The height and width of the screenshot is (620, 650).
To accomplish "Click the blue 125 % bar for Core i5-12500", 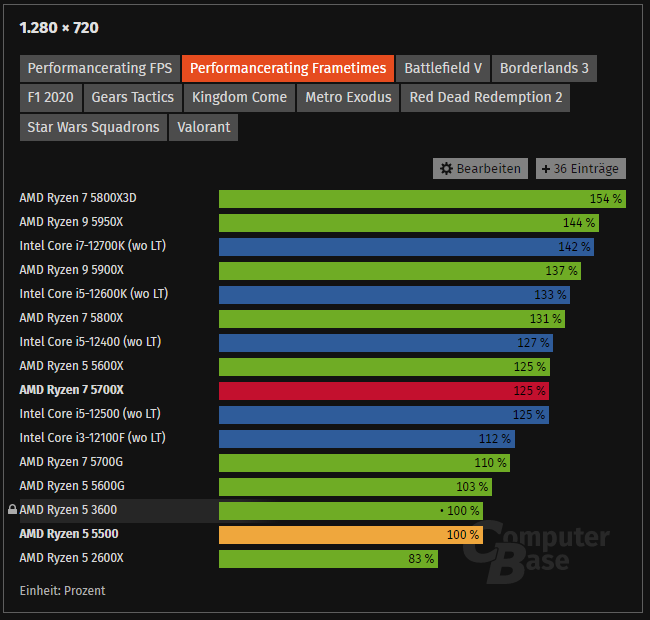I will click(x=384, y=415).
